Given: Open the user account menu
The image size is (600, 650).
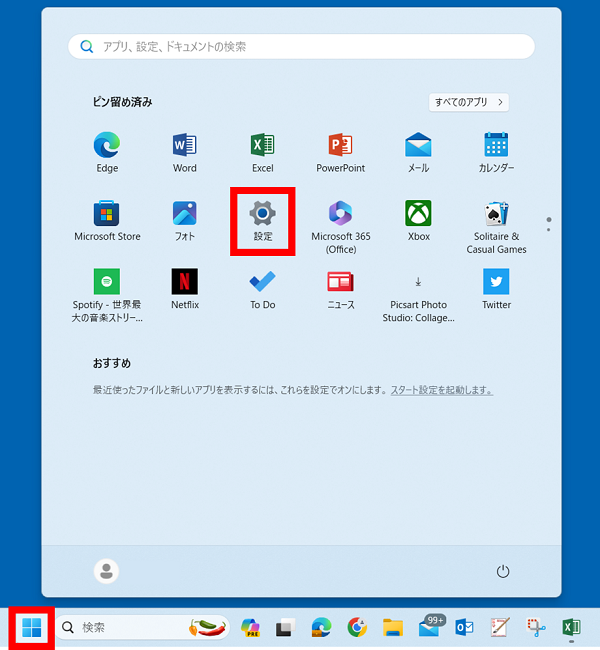Looking at the screenshot, I should (x=107, y=571).
